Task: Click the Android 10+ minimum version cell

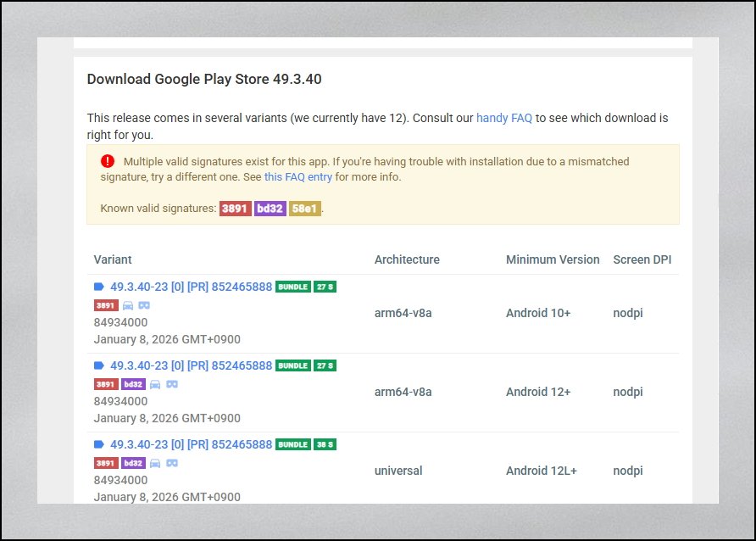Action: (x=538, y=314)
